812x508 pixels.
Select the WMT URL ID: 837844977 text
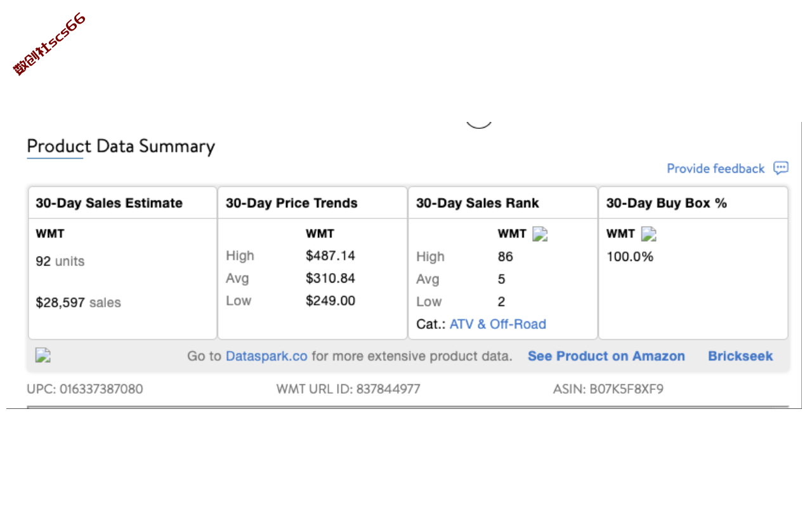tap(348, 389)
